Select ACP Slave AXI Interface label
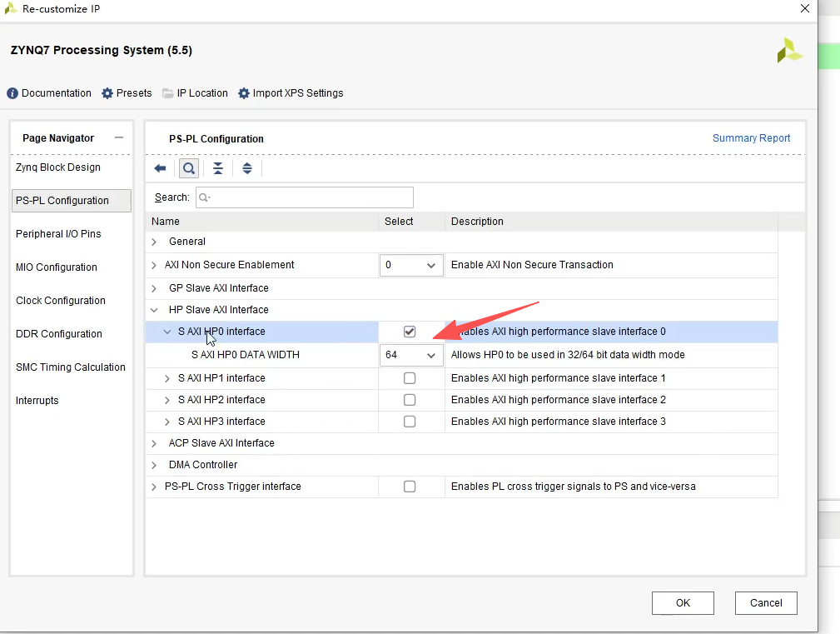The image size is (840, 634). click(x=221, y=443)
